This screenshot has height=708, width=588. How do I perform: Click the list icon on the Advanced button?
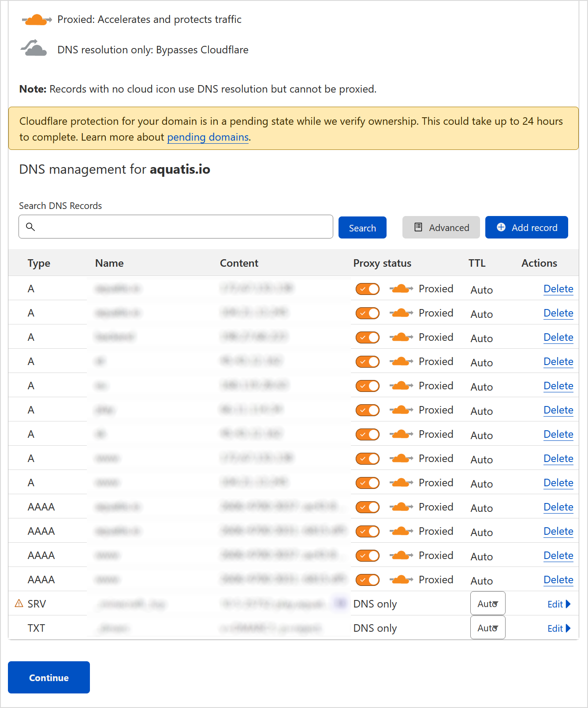tap(418, 227)
